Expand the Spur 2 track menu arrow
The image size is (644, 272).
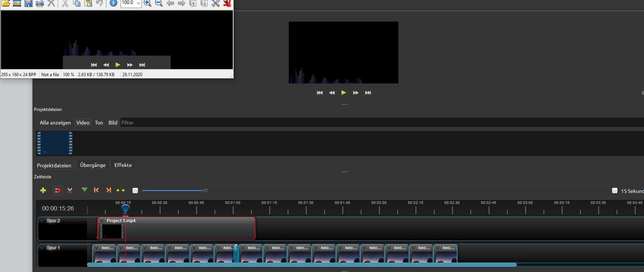pyautogui.click(x=42, y=221)
